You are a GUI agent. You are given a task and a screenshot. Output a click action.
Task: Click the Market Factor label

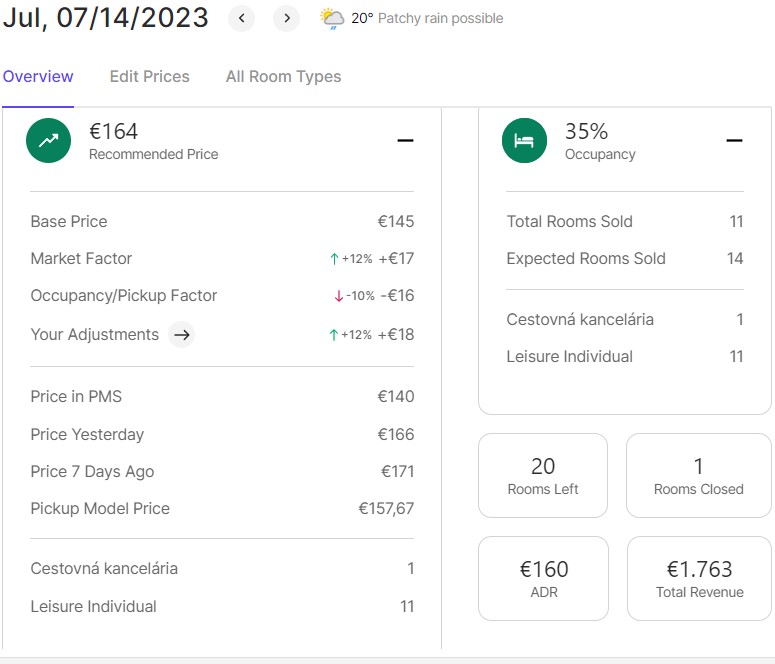pos(81,259)
